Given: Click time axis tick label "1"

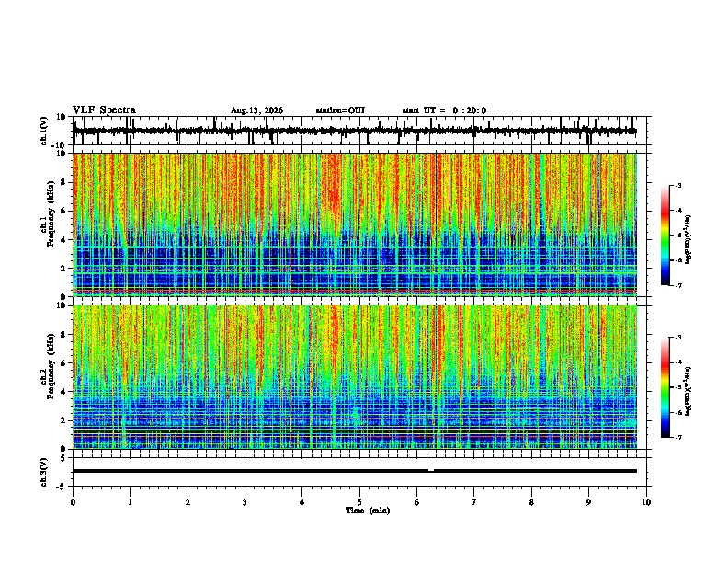Looking at the screenshot, I should pyautogui.click(x=130, y=502).
